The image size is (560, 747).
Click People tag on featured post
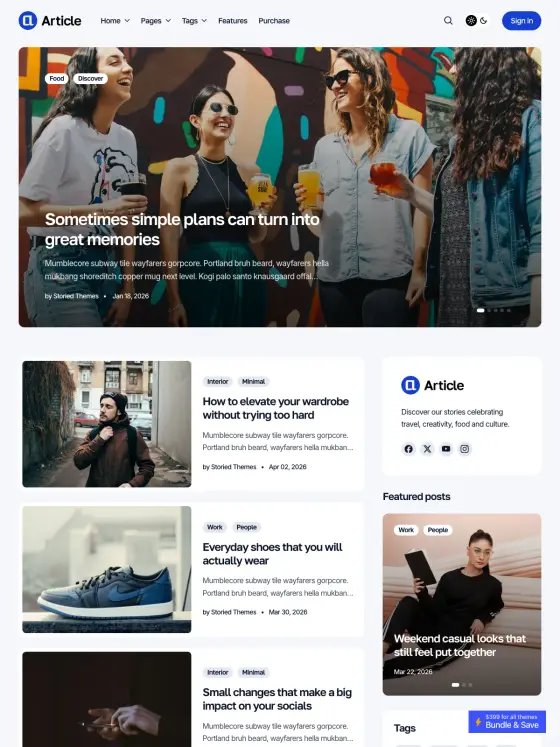(438, 530)
